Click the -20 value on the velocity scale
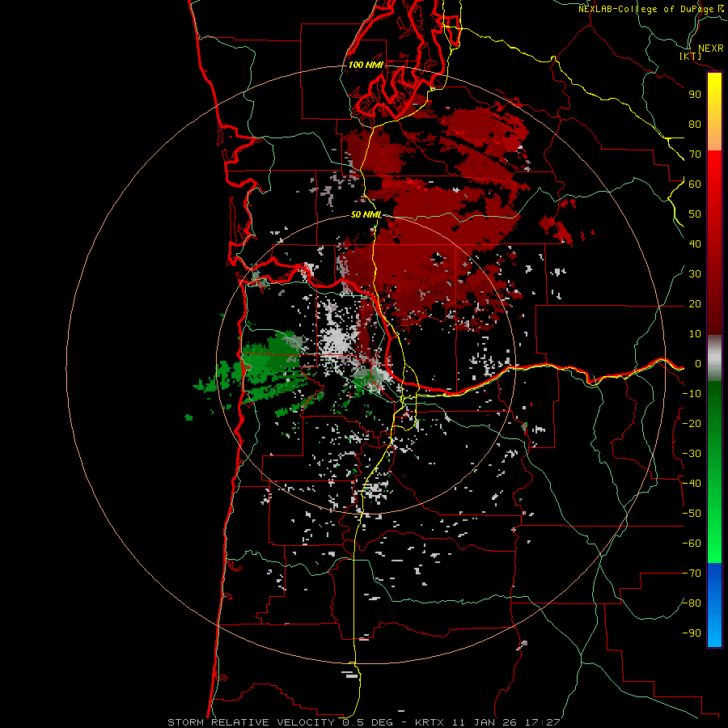728x728 pixels. pos(692,424)
